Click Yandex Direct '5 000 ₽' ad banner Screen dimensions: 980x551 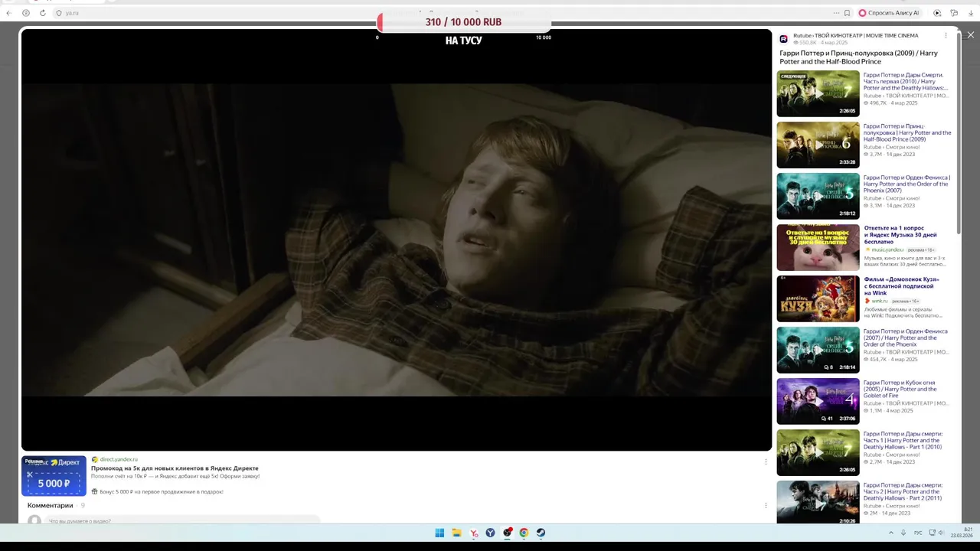coord(54,476)
